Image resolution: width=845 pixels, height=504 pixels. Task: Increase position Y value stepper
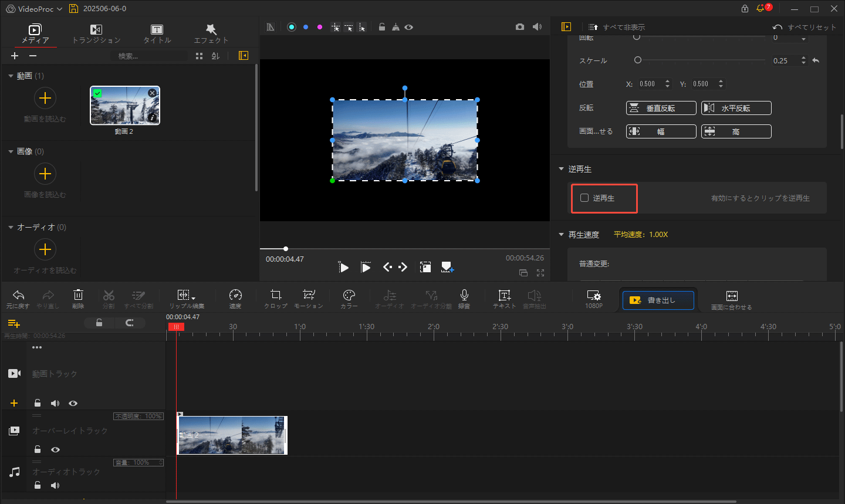721,82
